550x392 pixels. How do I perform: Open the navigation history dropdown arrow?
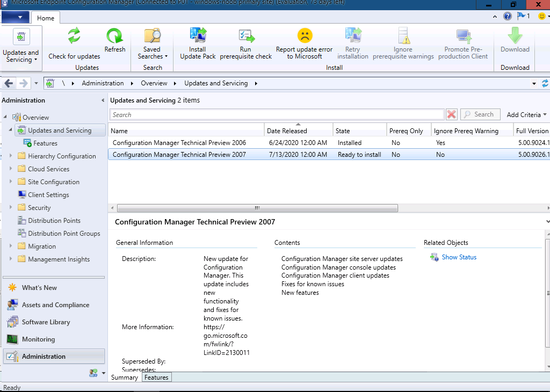(36, 83)
